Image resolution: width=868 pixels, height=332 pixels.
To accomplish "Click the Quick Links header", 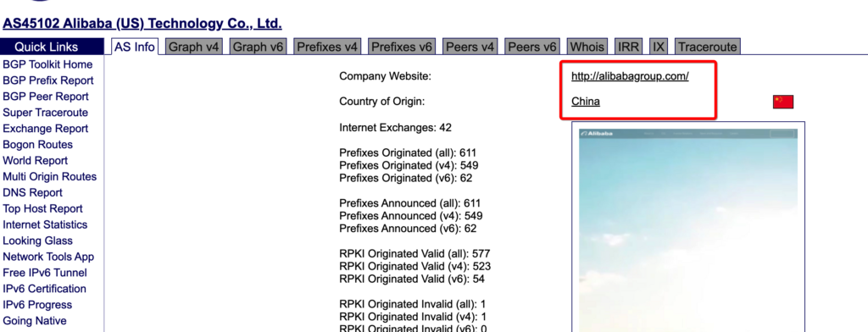I will 52,47.
